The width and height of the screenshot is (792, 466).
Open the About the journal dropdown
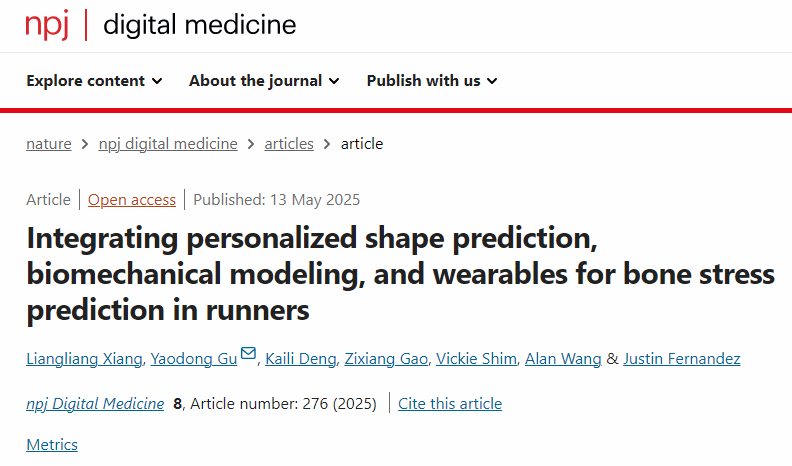tap(264, 81)
